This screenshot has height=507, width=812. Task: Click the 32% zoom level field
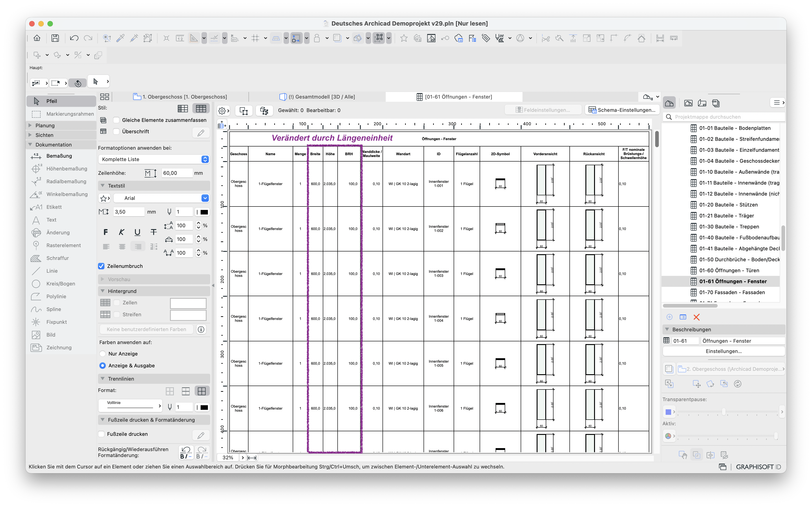click(228, 458)
